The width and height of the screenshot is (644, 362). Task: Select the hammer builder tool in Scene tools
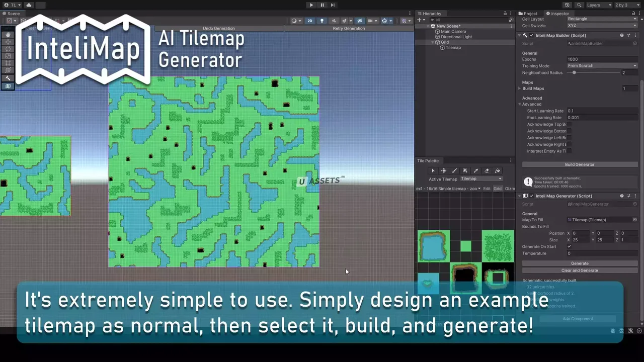[8, 78]
